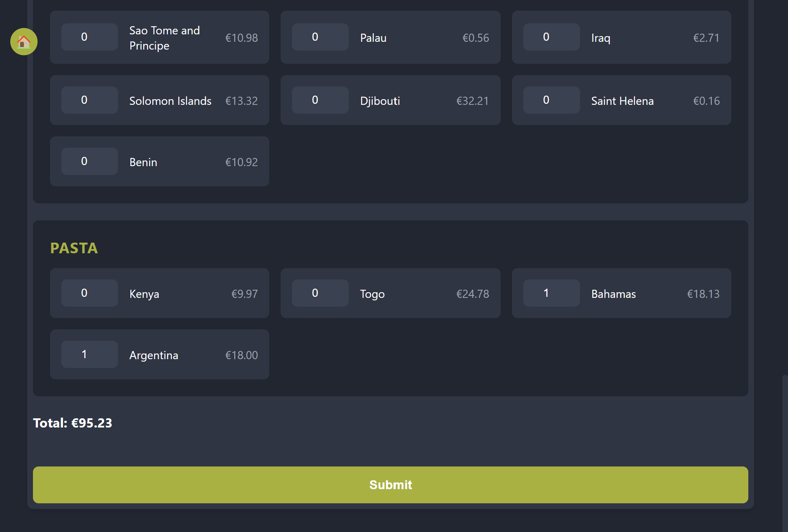Click the Togo quantity field

[320, 293]
